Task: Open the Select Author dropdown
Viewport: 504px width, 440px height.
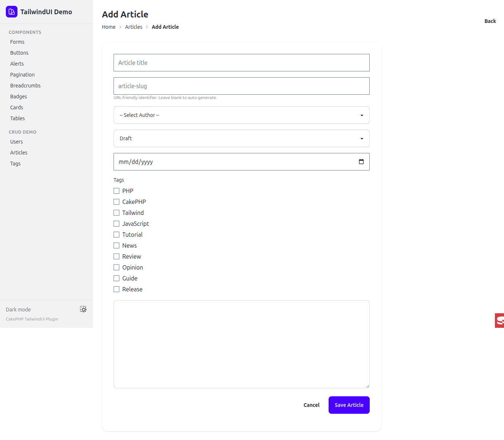Action: coord(242,115)
